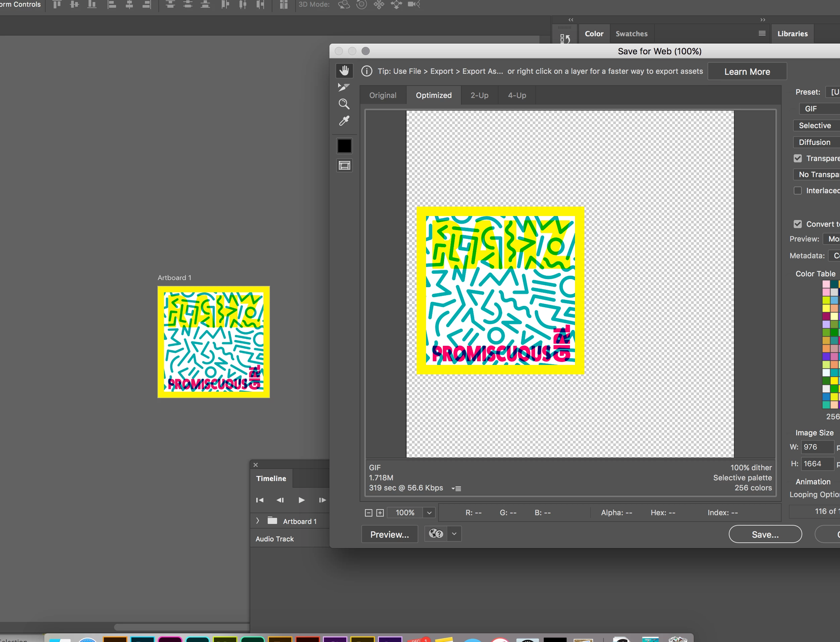Viewport: 840px width, 642px height.
Task: Select the Hand tool in Save for Web
Action: [344, 71]
